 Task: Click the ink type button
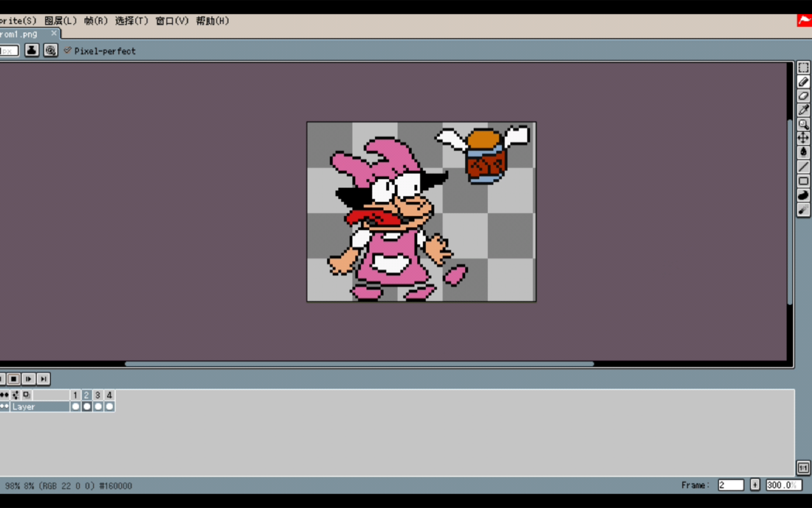click(x=31, y=50)
